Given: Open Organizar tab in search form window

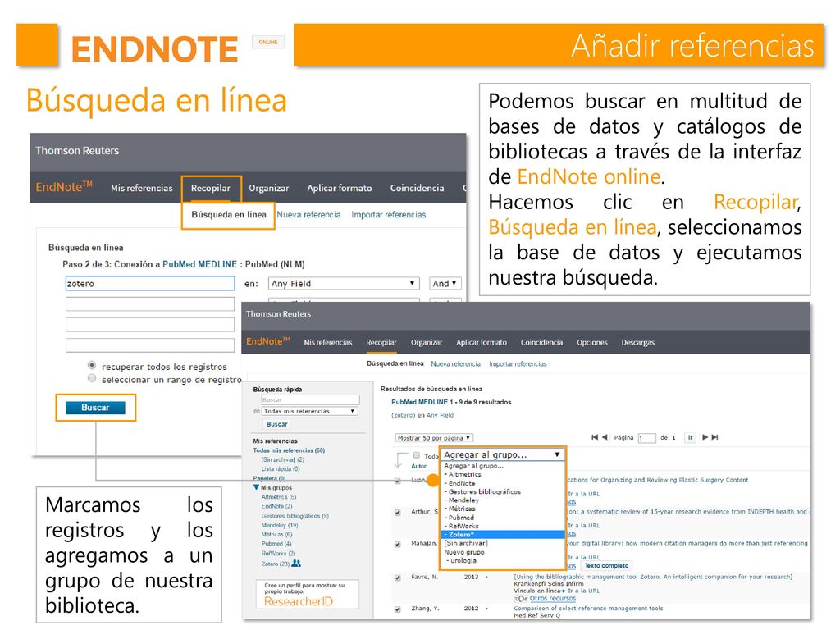Looking at the screenshot, I should tap(268, 188).
